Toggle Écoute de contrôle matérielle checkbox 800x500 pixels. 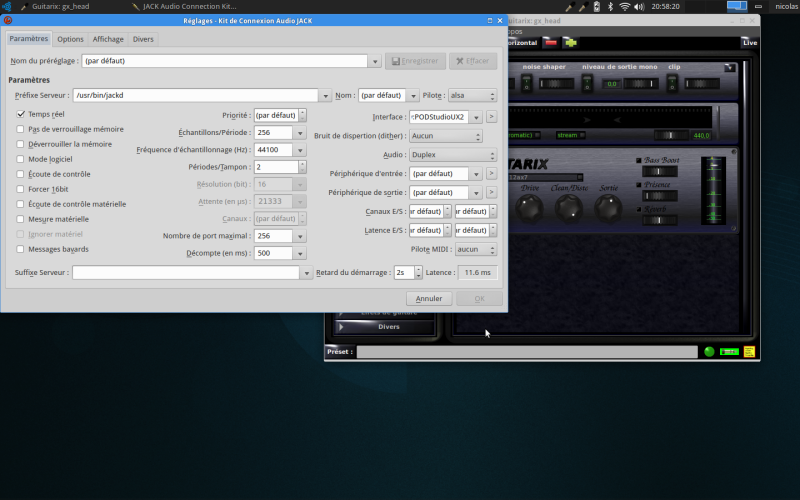(20, 204)
